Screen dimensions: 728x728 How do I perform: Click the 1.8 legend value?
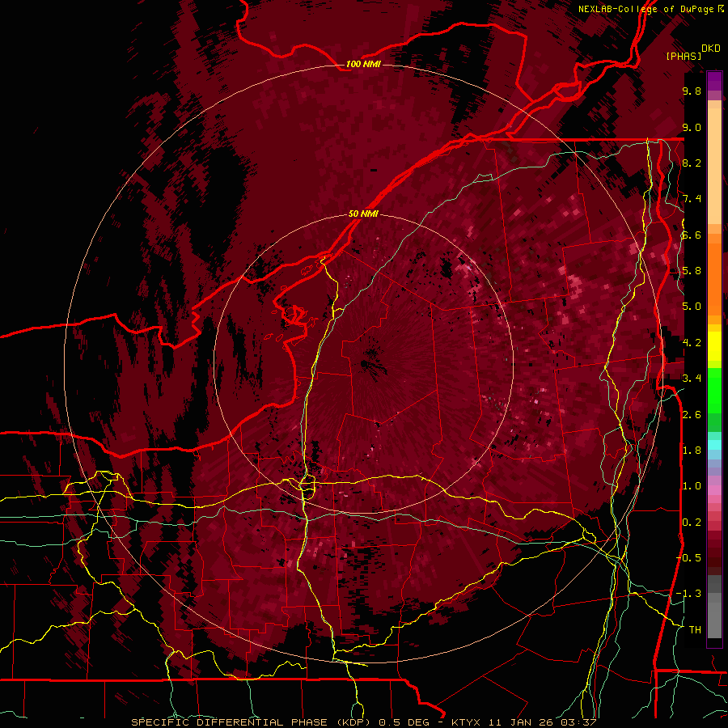[x=692, y=451]
